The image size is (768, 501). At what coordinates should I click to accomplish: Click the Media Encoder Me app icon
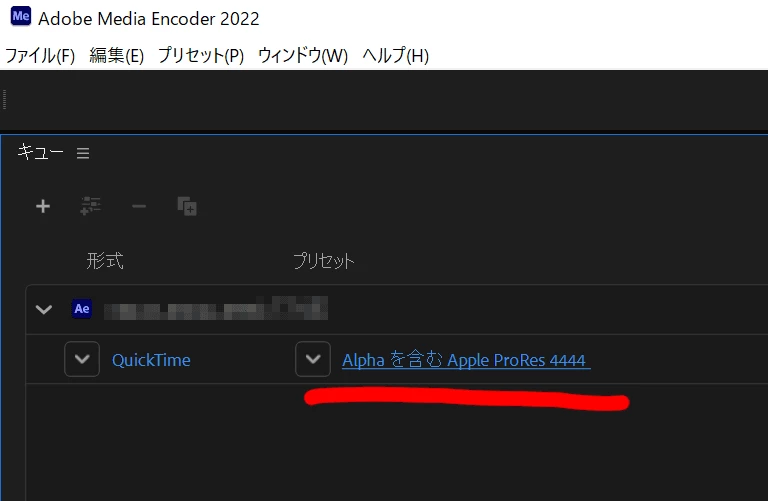(x=21, y=16)
